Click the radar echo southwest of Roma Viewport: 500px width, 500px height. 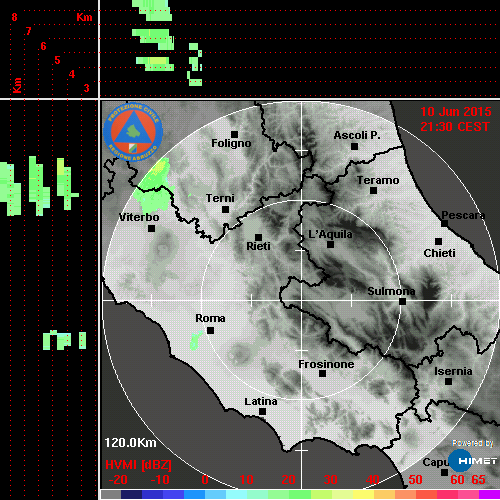click(196, 340)
